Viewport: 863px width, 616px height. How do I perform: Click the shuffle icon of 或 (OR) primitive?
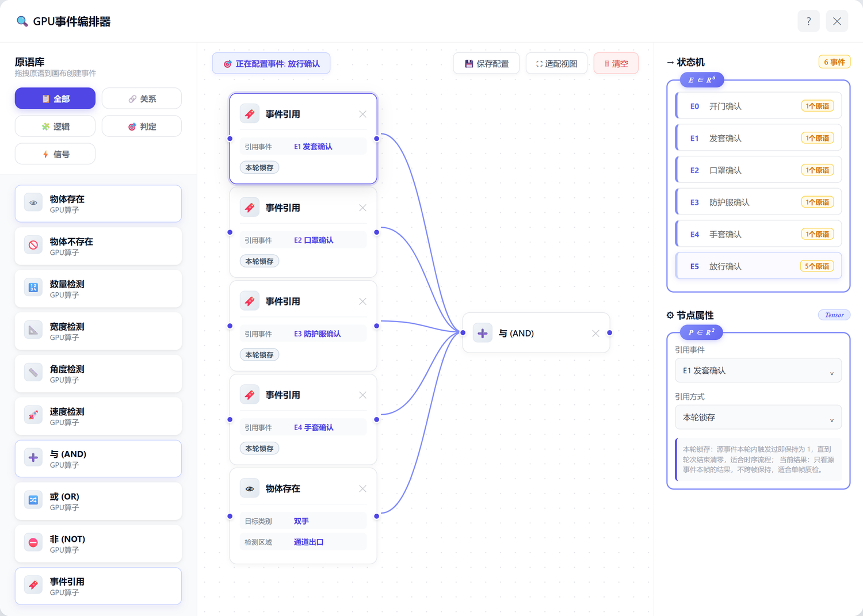point(33,500)
